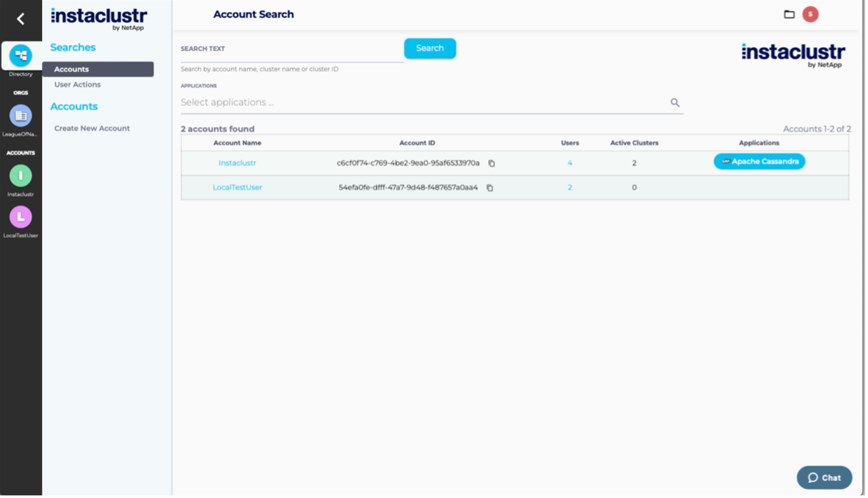This screenshot has width=868, height=498.
Task: Open the Select applications dropdown
Action: click(x=432, y=103)
